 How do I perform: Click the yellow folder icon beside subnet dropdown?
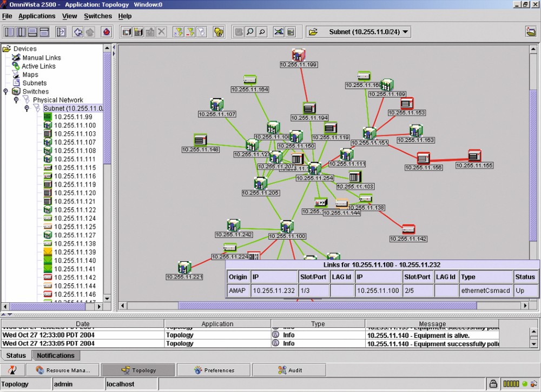313,32
